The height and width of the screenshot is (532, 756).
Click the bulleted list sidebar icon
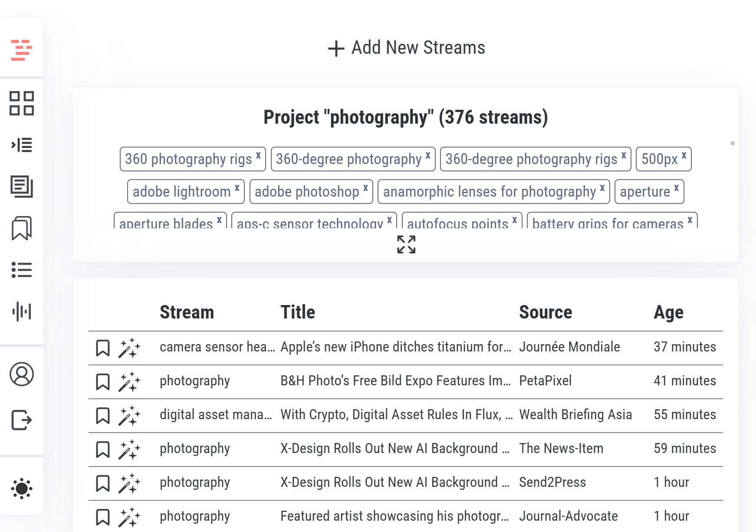[x=22, y=270]
